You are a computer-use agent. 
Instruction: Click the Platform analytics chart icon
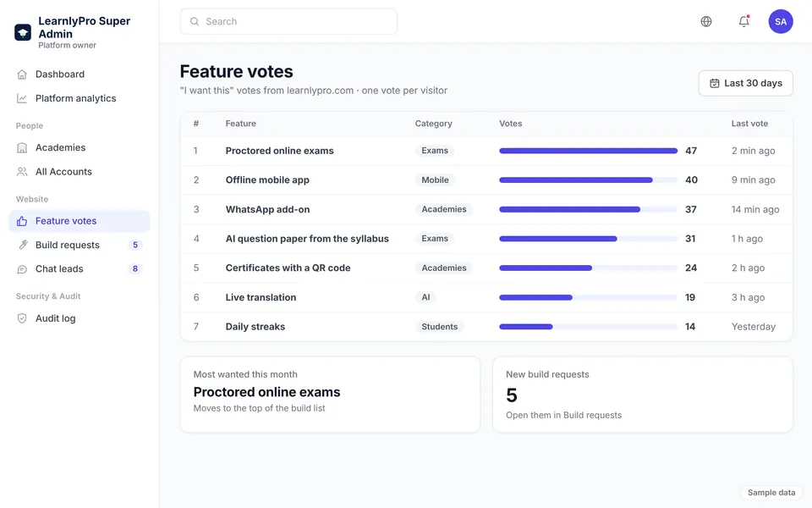pos(22,98)
